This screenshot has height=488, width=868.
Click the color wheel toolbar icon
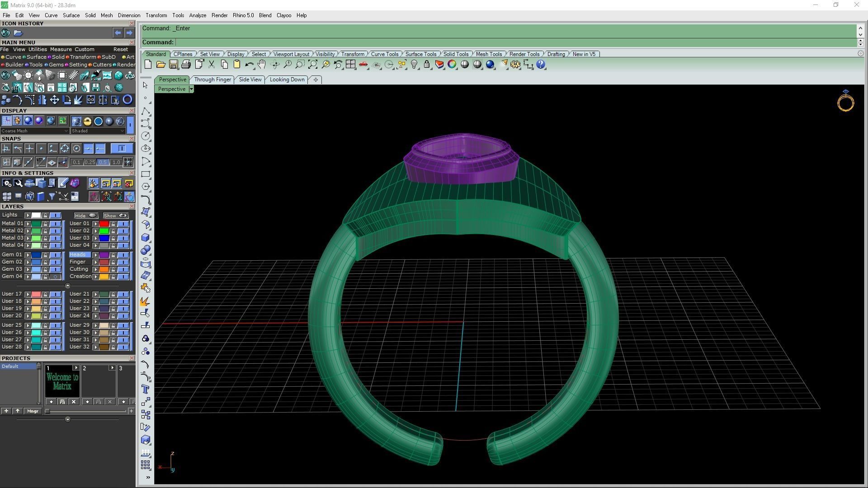point(452,65)
